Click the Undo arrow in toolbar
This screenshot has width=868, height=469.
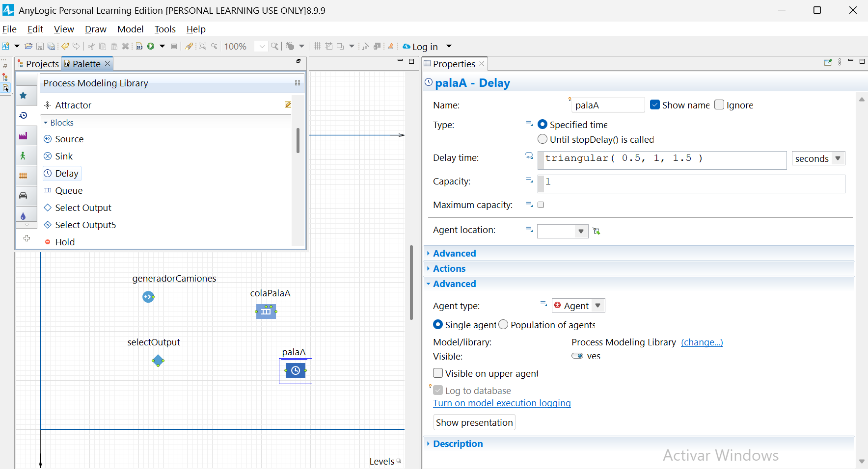coord(65,46)
